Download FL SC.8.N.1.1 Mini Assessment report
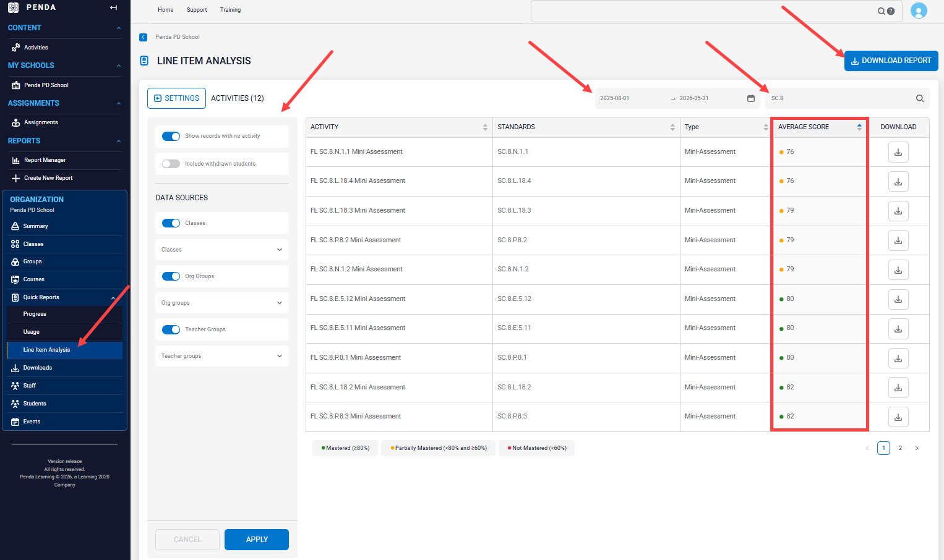This screenshot has height=560, width=944. [898, 152]
